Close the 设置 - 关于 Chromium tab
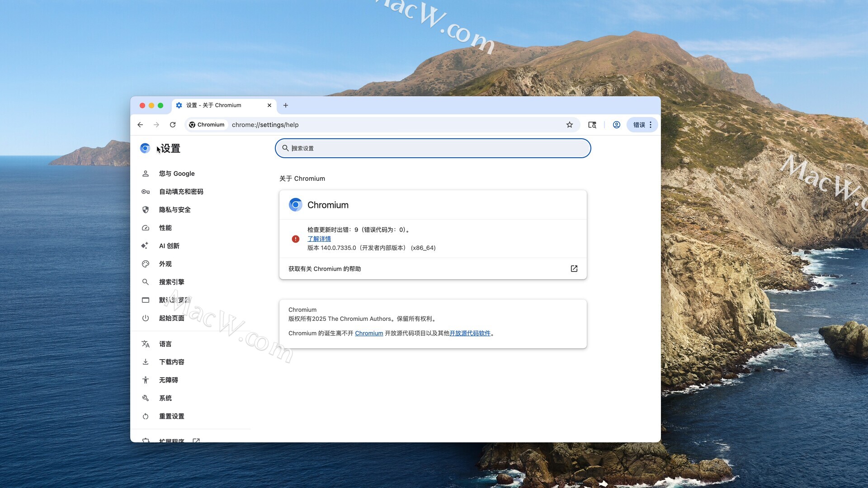The width and height of the screenshot is (868, 488). [269, 105]
